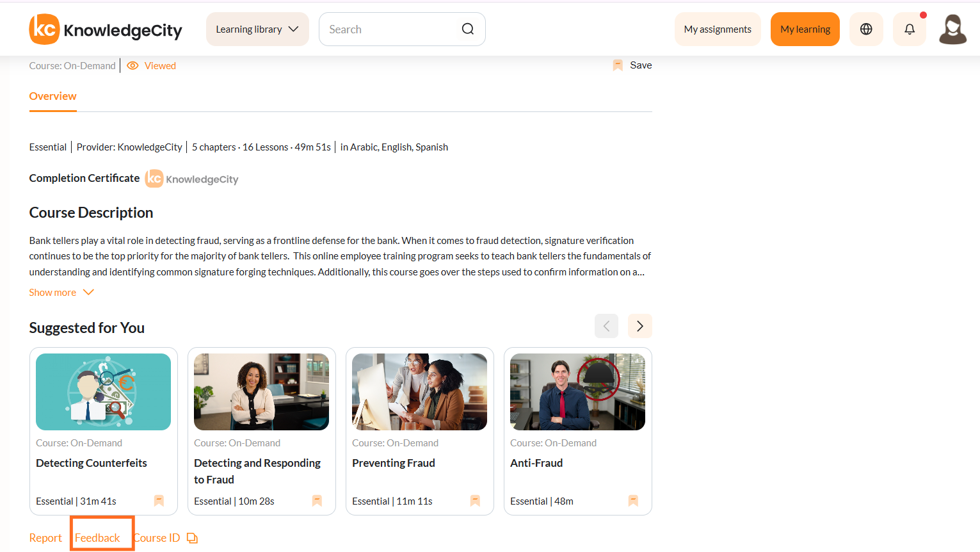This screenshot has height=552, width=980.
Task: Click "Essential | 31m 41s" text
Action: click(76, 501)
